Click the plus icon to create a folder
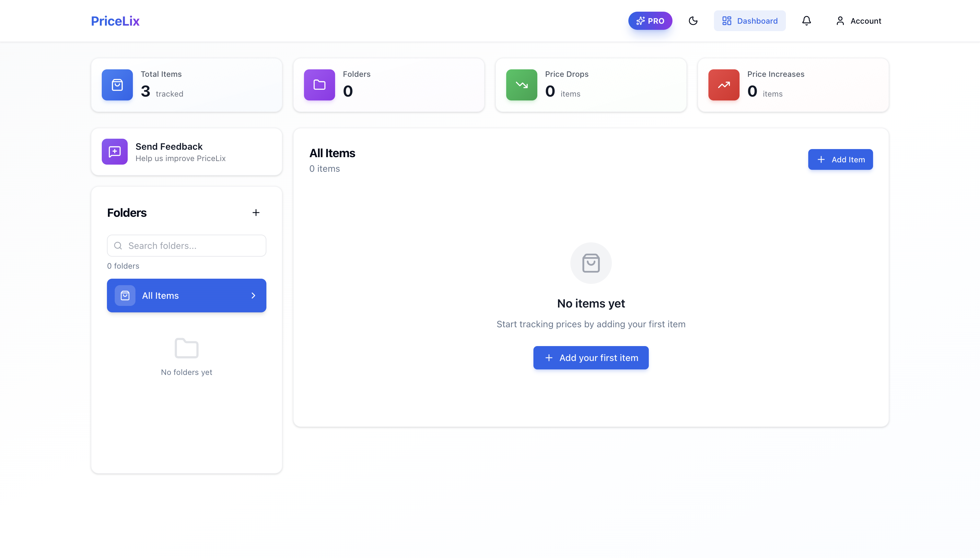The width and height of the screenshot is (980, 558). (x=256, y=212)
